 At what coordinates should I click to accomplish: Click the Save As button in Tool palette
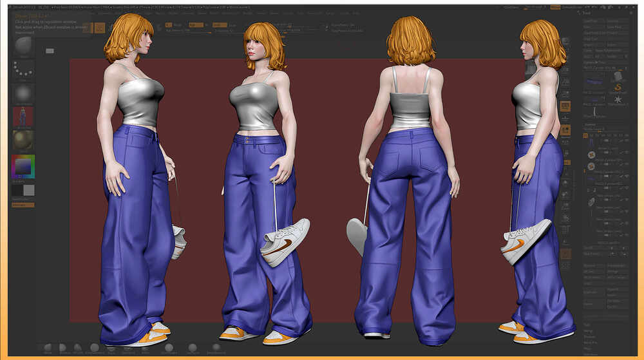pyautogui.click(x=617, y=21)
